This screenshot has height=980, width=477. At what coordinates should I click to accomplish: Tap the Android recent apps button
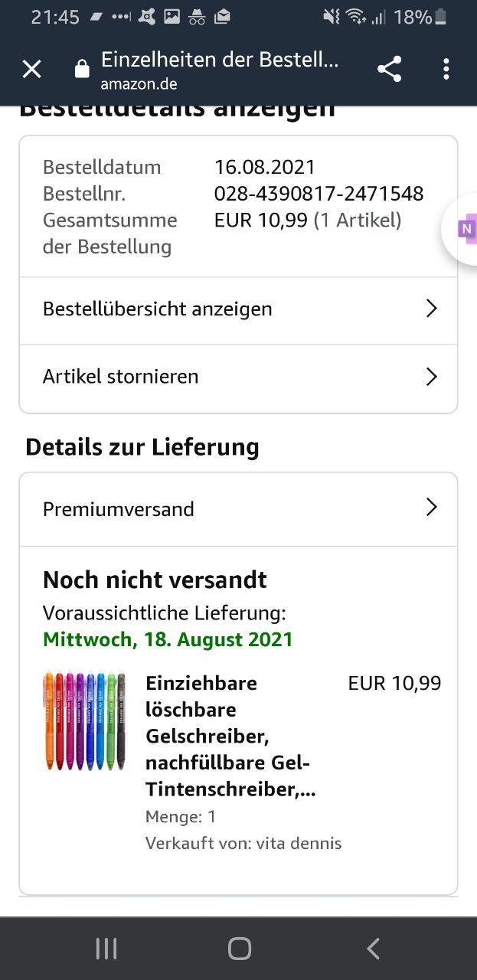106,949
